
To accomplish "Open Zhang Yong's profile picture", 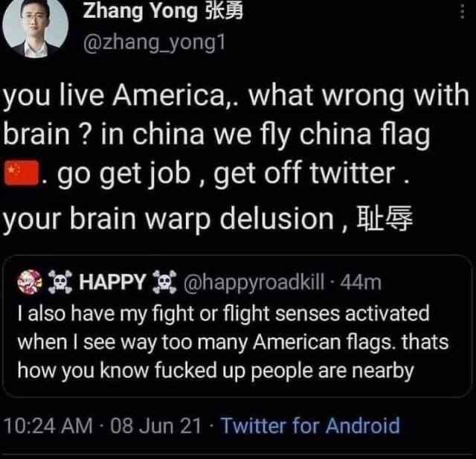I will point(35,28).
